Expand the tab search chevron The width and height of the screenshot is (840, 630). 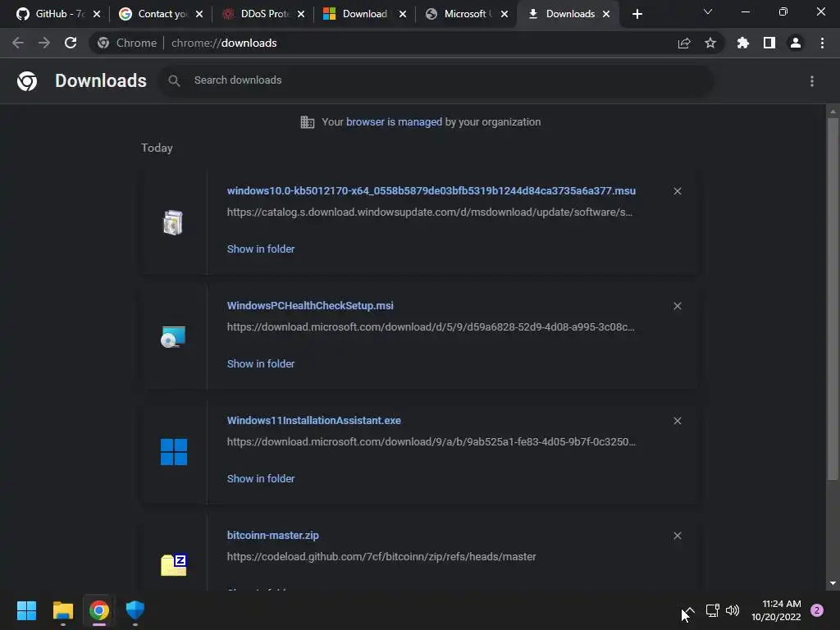click(x=708, y=11)
